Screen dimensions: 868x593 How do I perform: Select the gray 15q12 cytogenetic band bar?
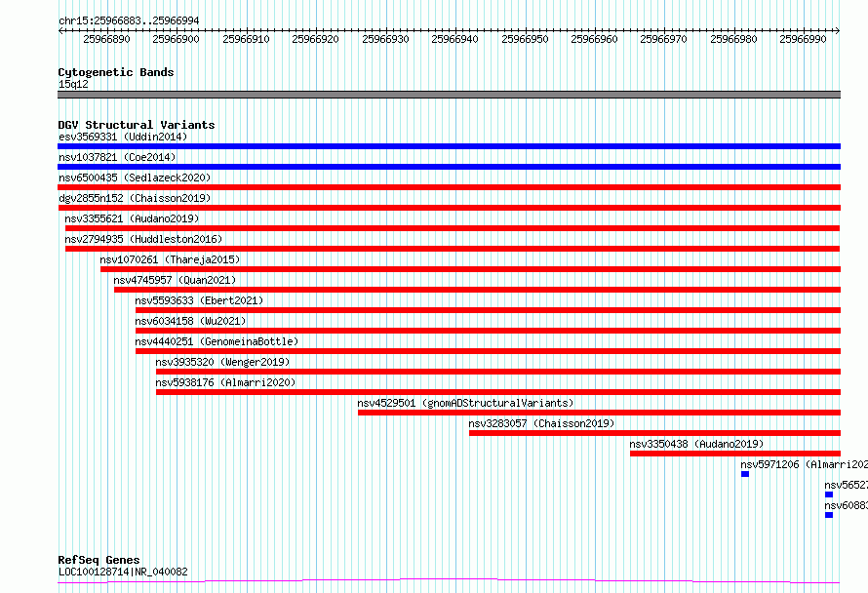pyautogui.click(x=449, y=95)
